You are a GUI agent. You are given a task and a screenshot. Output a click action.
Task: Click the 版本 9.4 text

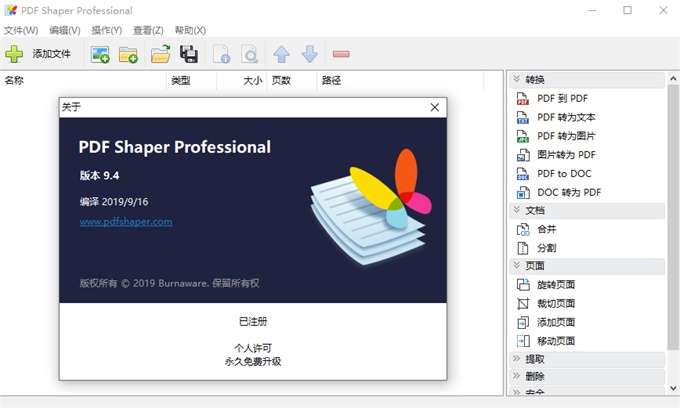99,175
